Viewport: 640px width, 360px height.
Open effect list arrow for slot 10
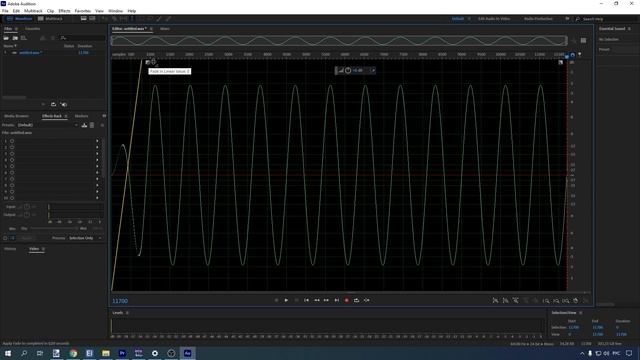pyautogui.click(x=97, y=198)
